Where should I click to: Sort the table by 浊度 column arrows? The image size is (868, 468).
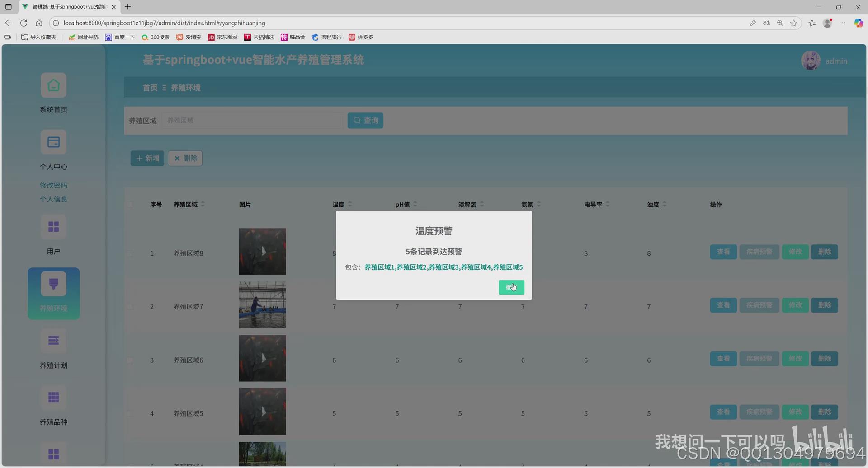(x=665, y=205)
